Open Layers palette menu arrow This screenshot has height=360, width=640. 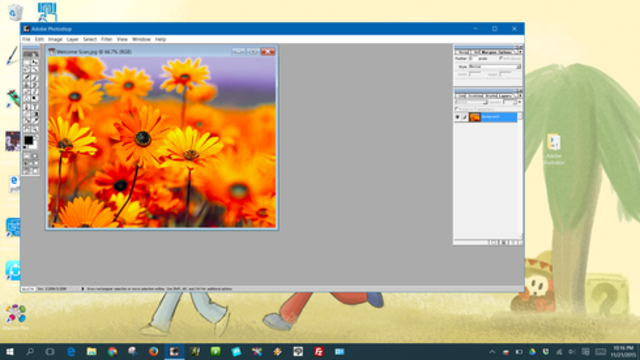520,96
